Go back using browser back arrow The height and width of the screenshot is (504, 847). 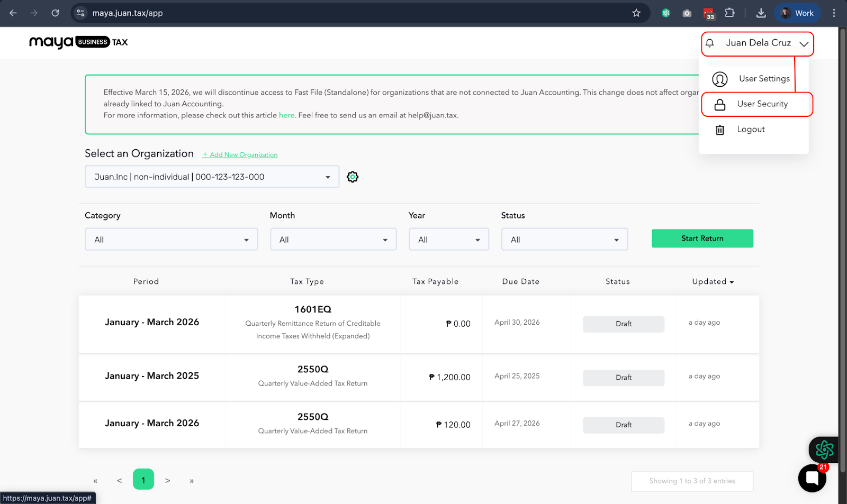13,13
